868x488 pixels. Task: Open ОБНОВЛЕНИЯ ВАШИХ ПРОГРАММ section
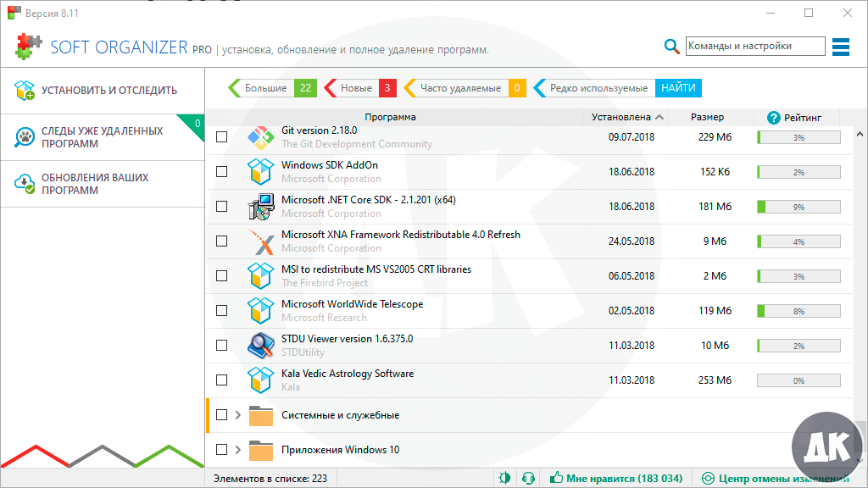pos(103,184)
